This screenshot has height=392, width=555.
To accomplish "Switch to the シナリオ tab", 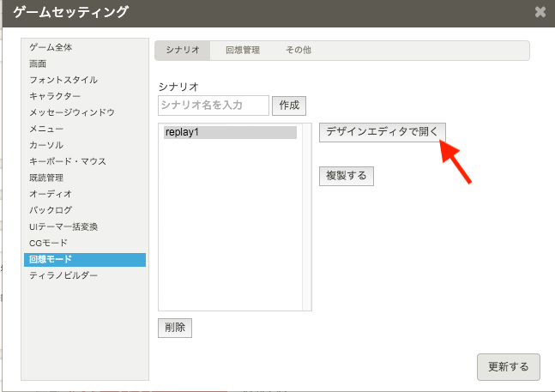I will (x=182, y=51).
